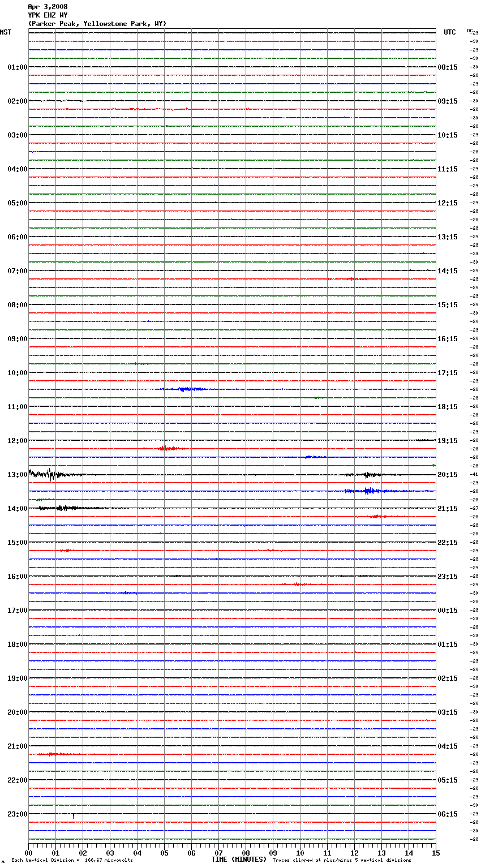The width and height of the screenshot is (481, 868).
Task: Click the '06:15' UTC time label
Action: tap(448, 814)
